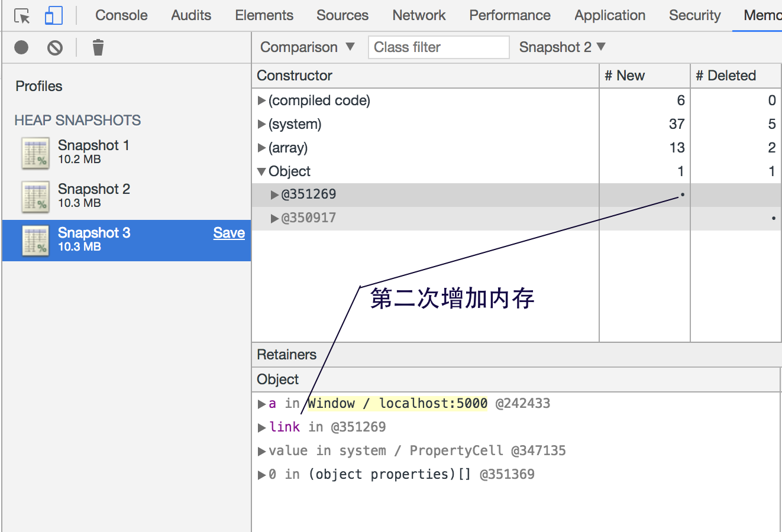Click the @351369 id in retainers
Screen dimensions: 782x532
click(x=507, y=475)
